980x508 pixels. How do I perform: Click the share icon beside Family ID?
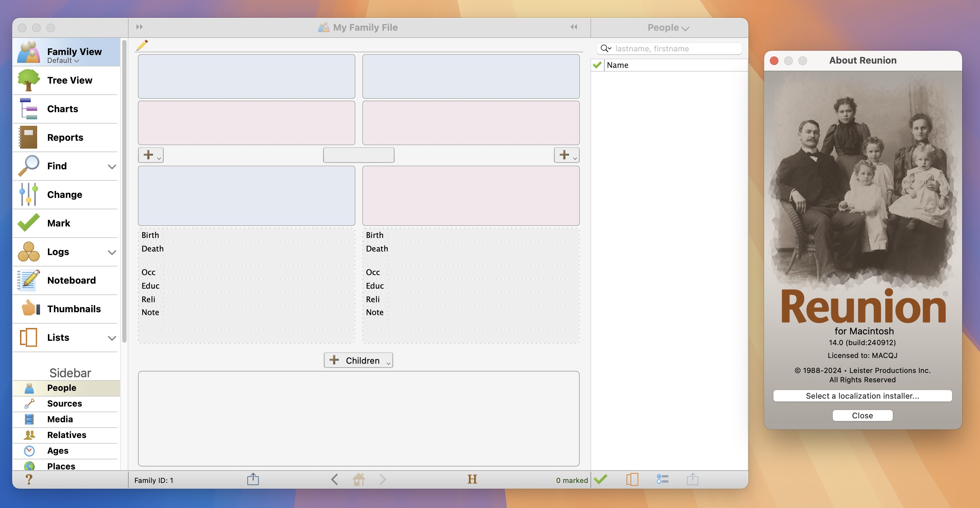(253, 479)
